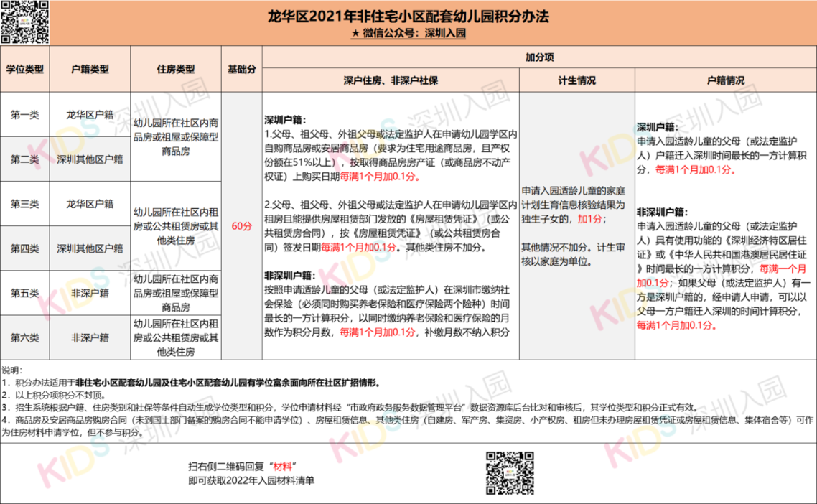Select 深圳其他区户籍 in the 第四类 row

pos(90,248)
